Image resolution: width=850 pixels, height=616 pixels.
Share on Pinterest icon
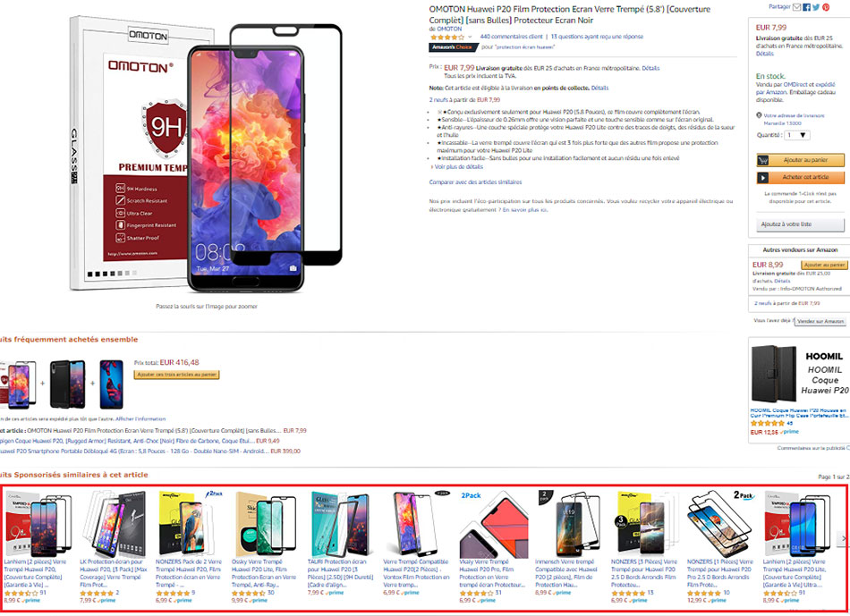click(826, 7)
